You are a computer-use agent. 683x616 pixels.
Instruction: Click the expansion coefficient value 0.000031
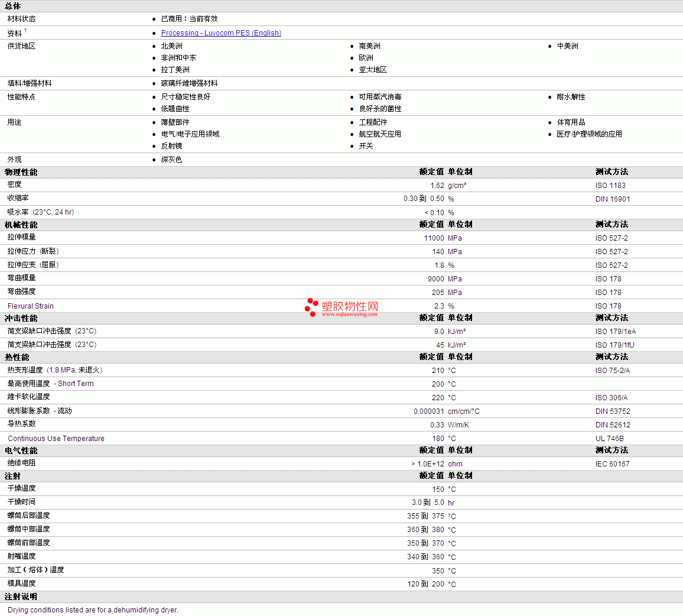(428, 411)
